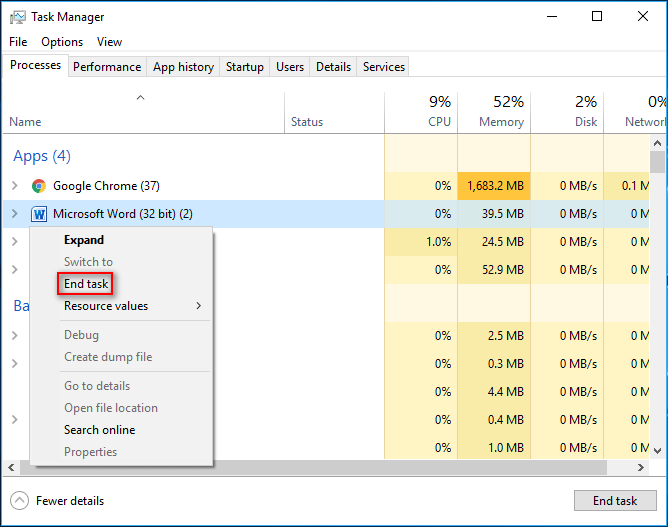
Task: Click the horizontal scrollbar right arrow
Action: coord(643,467)
